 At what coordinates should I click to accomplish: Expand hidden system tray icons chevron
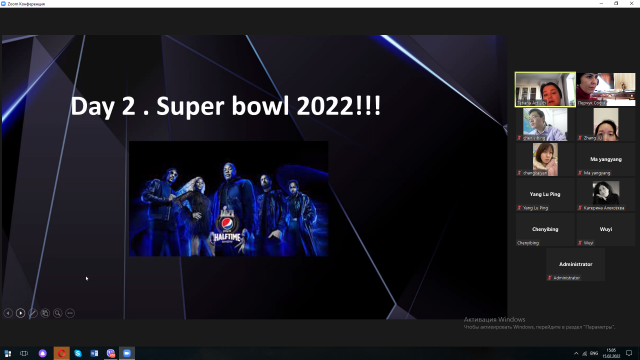576,353
